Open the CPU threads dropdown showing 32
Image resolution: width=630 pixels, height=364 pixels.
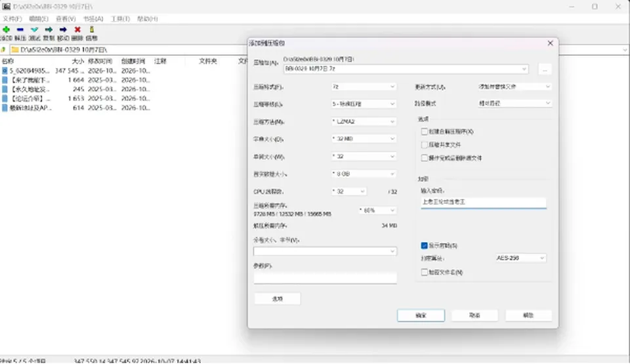coord(348,192)
